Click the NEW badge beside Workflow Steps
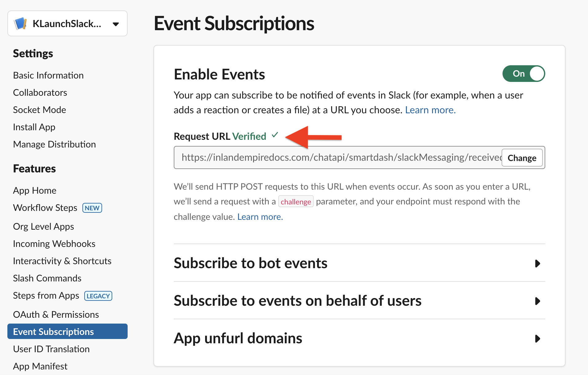The height and width of the screenshot is (375, 588). [92, 208]
